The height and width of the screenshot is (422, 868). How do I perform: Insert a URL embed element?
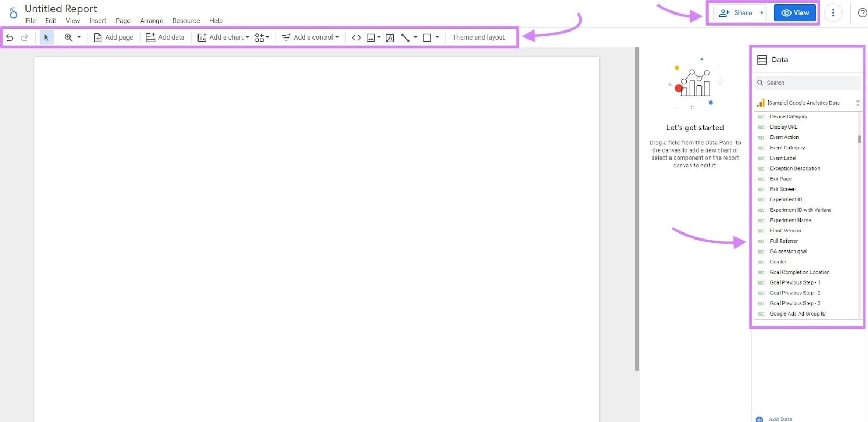click(x=356, y=37)
